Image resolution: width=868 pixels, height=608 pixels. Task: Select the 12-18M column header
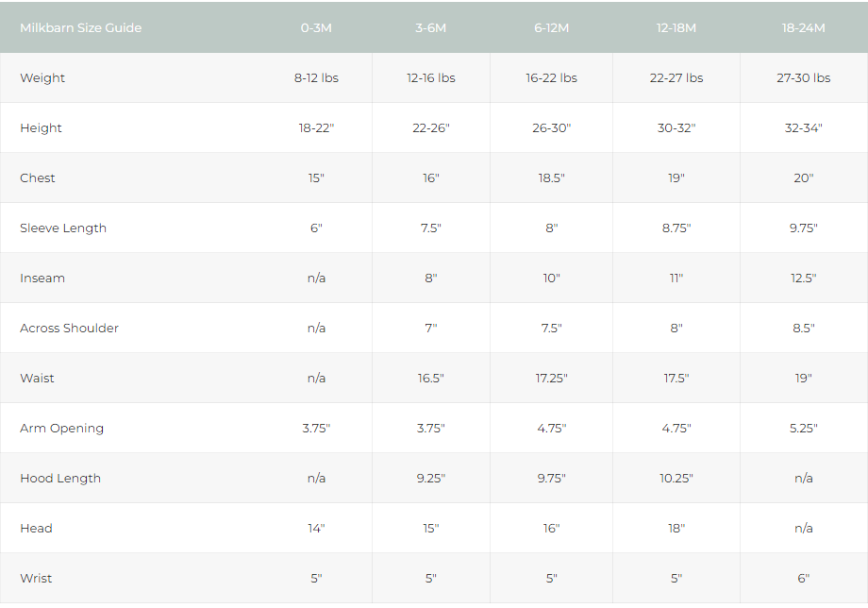[676, 27]
